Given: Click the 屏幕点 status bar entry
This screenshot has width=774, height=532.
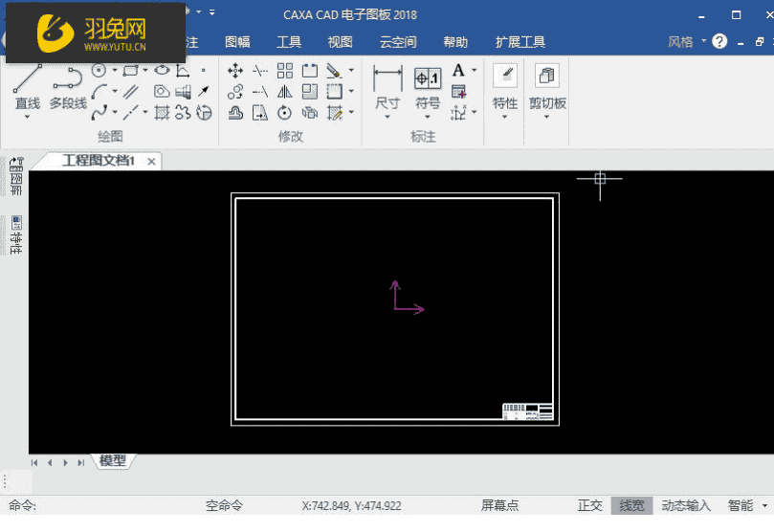Looking at the screenshot, I should (x=499, y=506).
